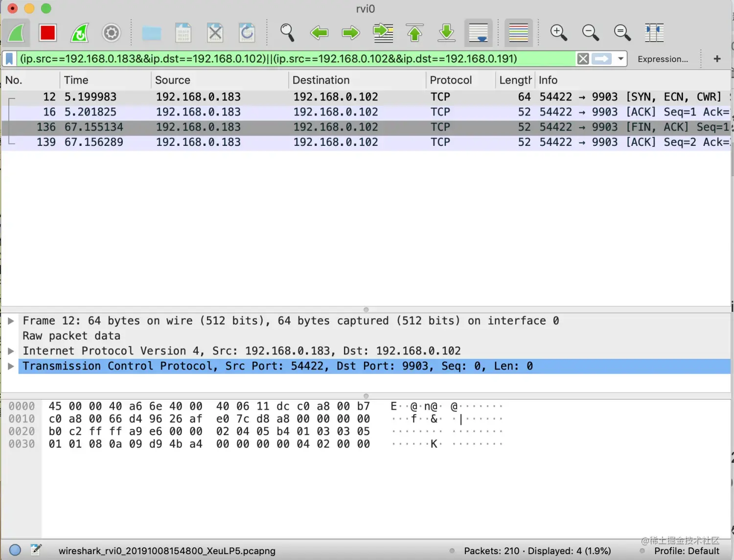Go forward to the next packet arrow
The image size is (734, 560).
click(351, 33)
